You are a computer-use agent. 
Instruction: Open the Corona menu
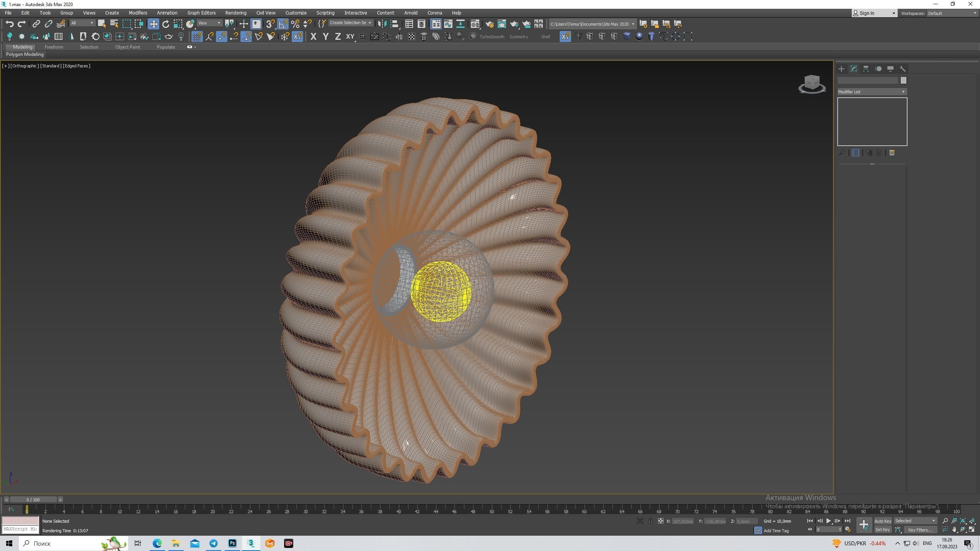(x=434, y=13)
